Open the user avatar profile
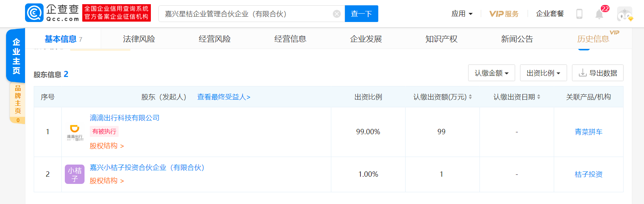 tap(624, 14)
